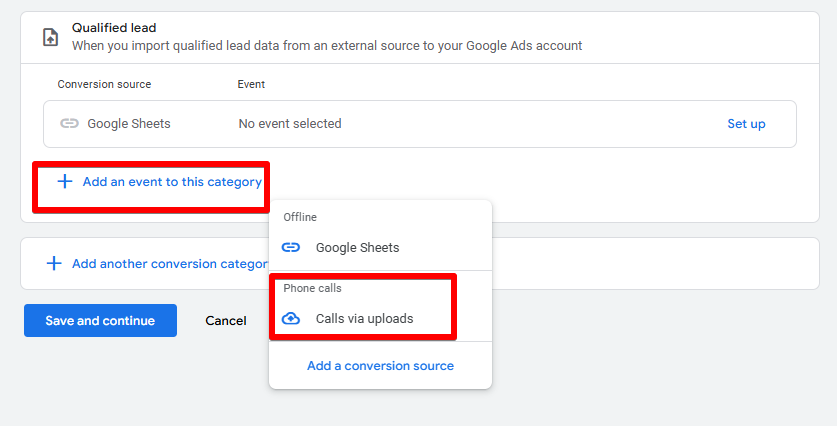
Task: Open Set up for the Google Sheets source
Action: tap(746, 124)
